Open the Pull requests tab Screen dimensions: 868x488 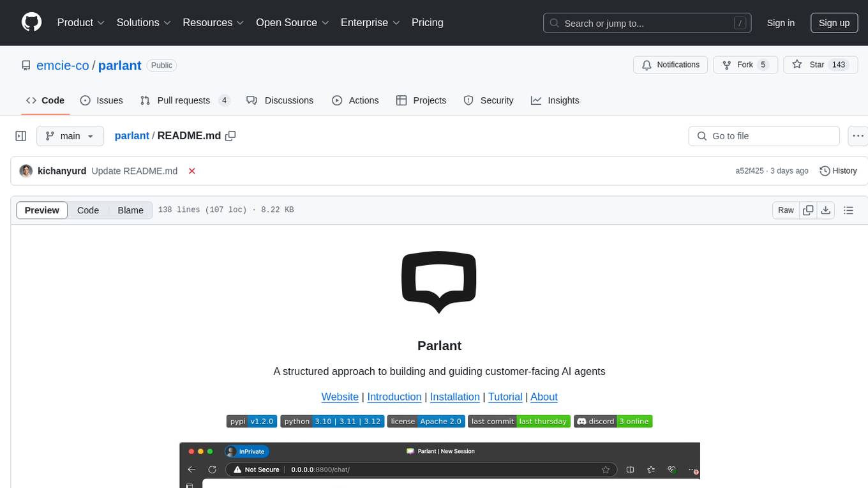coord(184,100)
